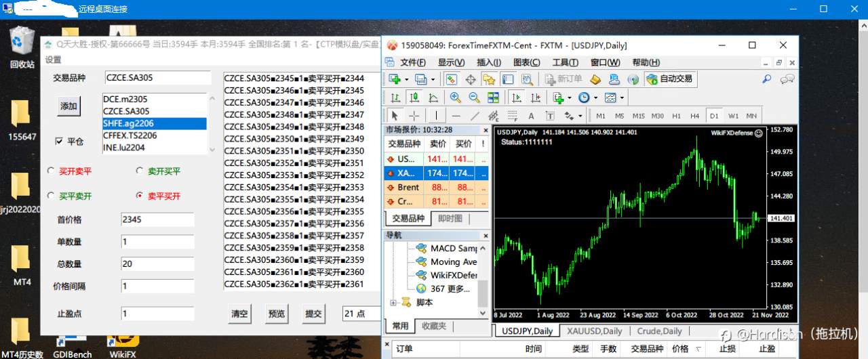This screenshot has height=359, width=868.
Task: Toggle the Navigator folder-star icon
Action: click(x=489, y=79)
